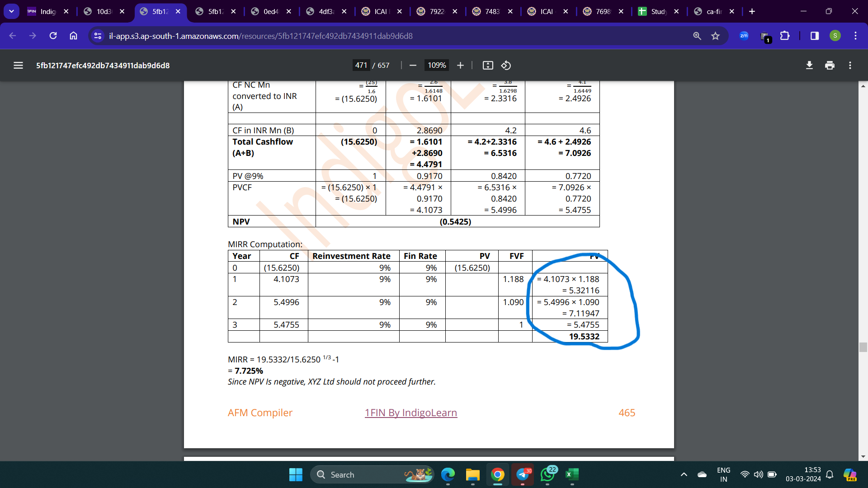Open the Chrome extensions puzzle icon
Screen dimensions: 868x488
785,36
